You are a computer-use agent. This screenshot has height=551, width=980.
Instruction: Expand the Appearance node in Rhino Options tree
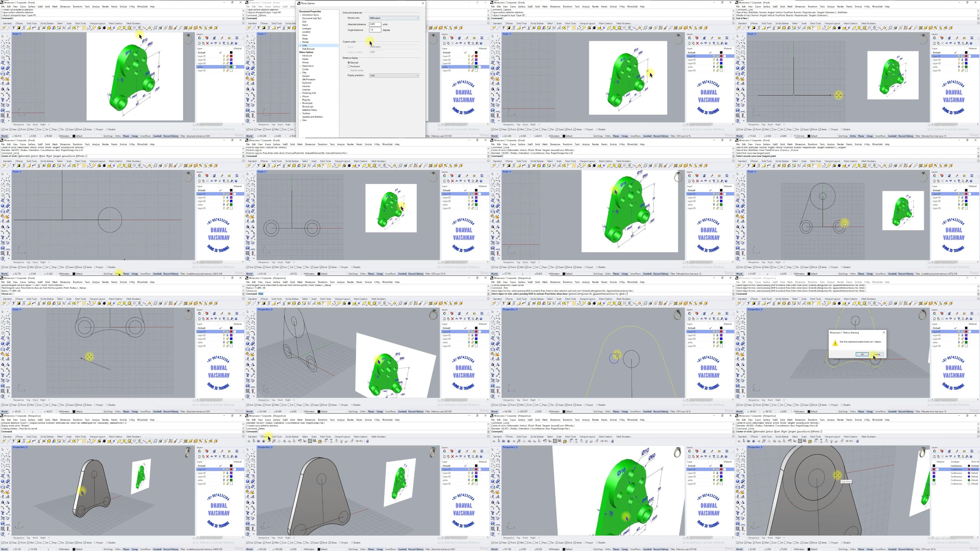click(300, 66)
